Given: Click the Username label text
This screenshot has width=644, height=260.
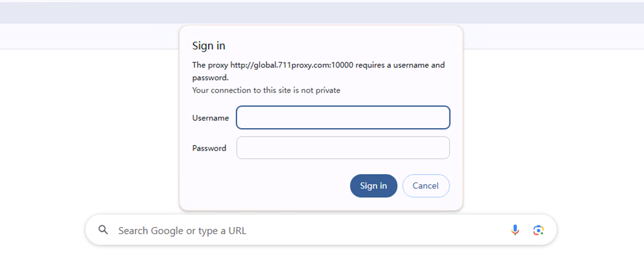Looking at the screenshot, I should click(211, 118).
